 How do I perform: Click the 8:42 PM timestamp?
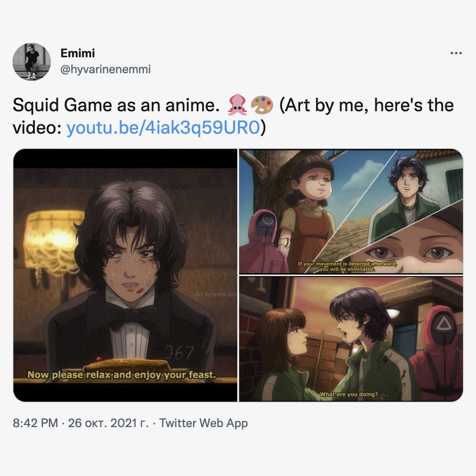click(35, 423)
